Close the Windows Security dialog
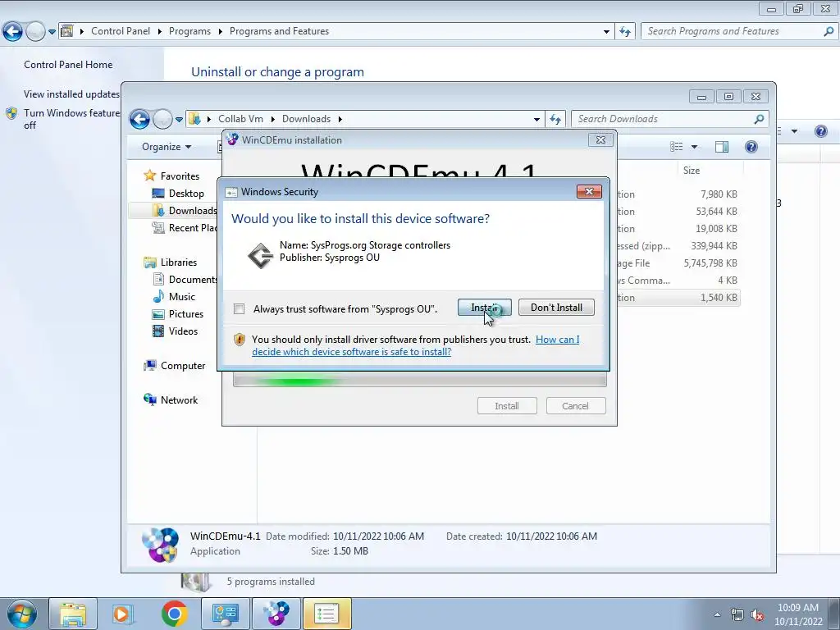The image size is (840, 630). [589, 192]
